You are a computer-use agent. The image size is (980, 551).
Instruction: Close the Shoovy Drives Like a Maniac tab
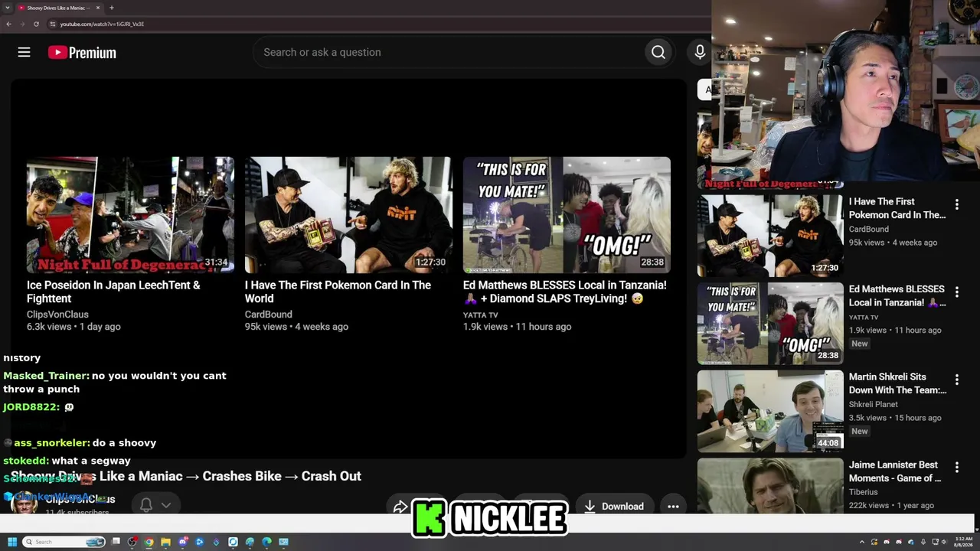(x=98, y=8)
